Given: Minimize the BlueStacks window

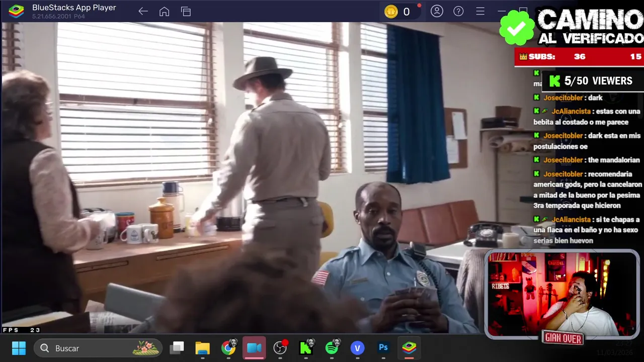Looking at the screenshot, I should (x=501, y=11).
